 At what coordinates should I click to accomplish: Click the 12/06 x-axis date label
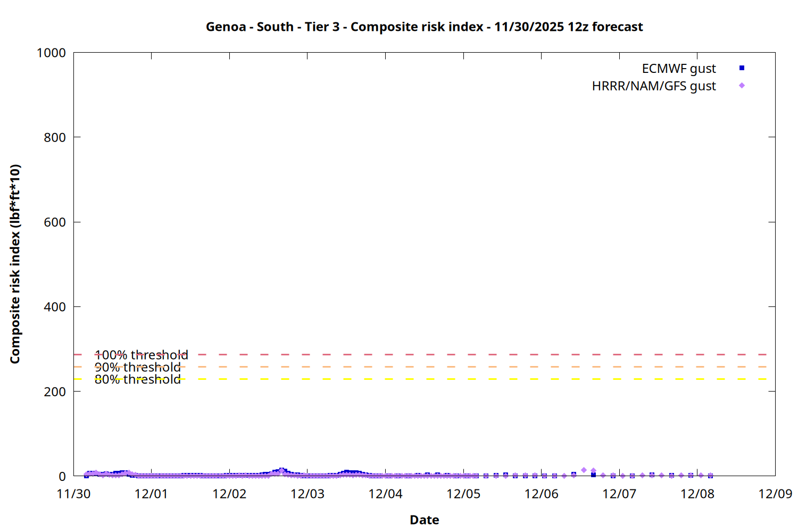coord(541,494)
